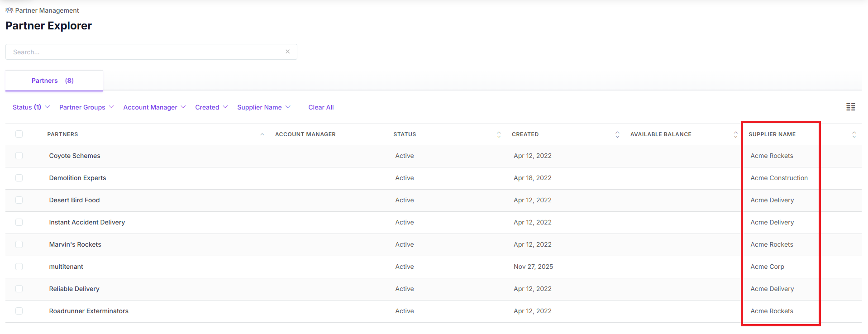Focus the Search input field
The height and width of the screenshot is (334, 868).
[145, 52]
